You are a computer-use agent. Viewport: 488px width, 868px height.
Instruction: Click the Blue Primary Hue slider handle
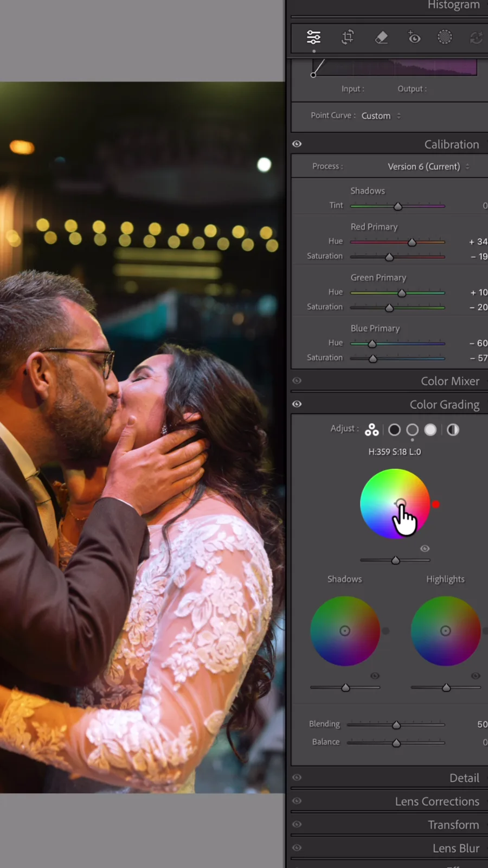pyautogui.click(x=372, y=343)
